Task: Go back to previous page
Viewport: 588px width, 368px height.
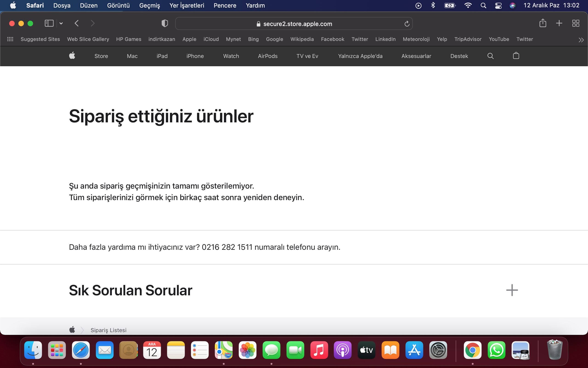Action: click(76, 23)
